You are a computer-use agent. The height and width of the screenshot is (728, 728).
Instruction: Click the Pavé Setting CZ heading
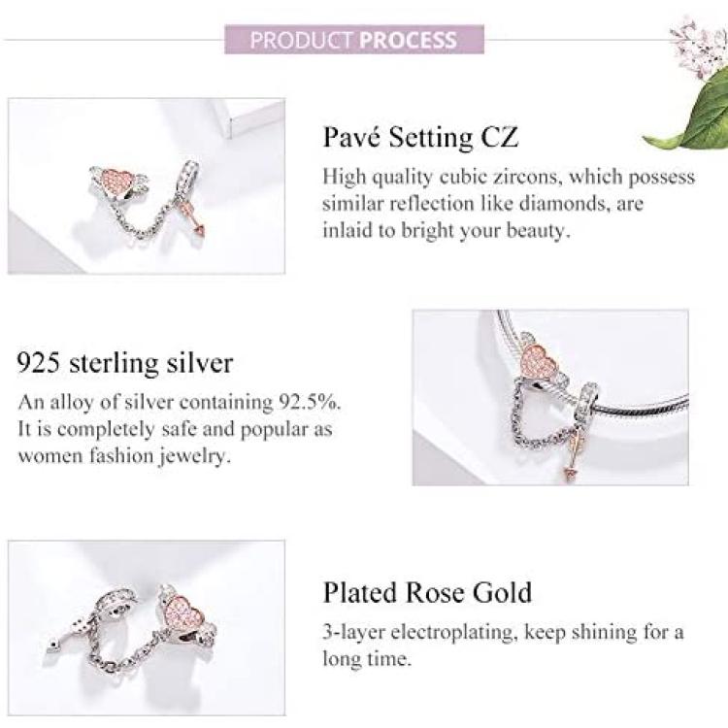click(x=420, y=138)
